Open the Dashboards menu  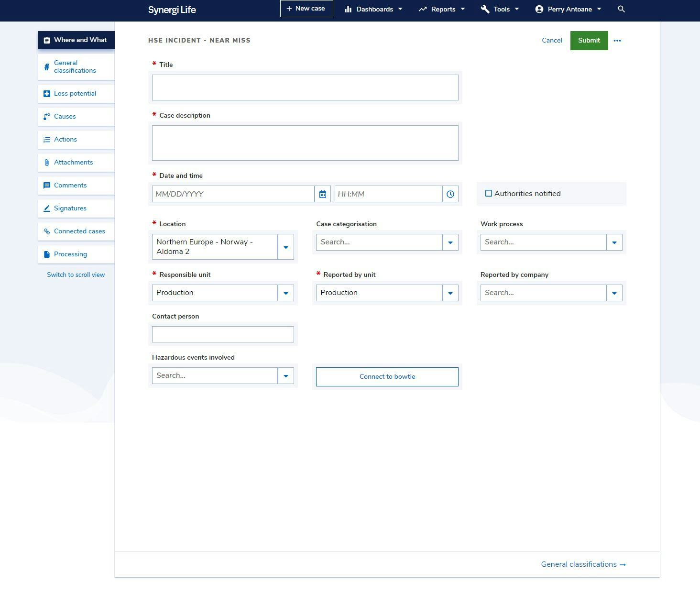tap(373, 9)
